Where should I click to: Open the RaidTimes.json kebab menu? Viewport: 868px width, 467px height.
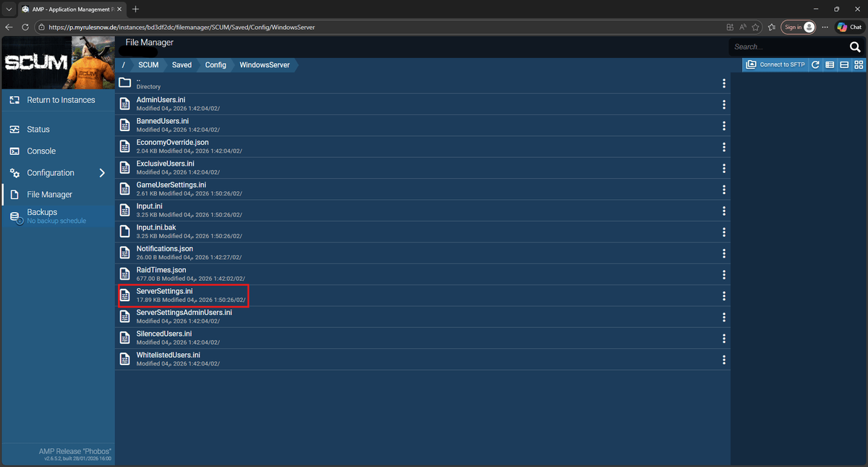(723, 274)
